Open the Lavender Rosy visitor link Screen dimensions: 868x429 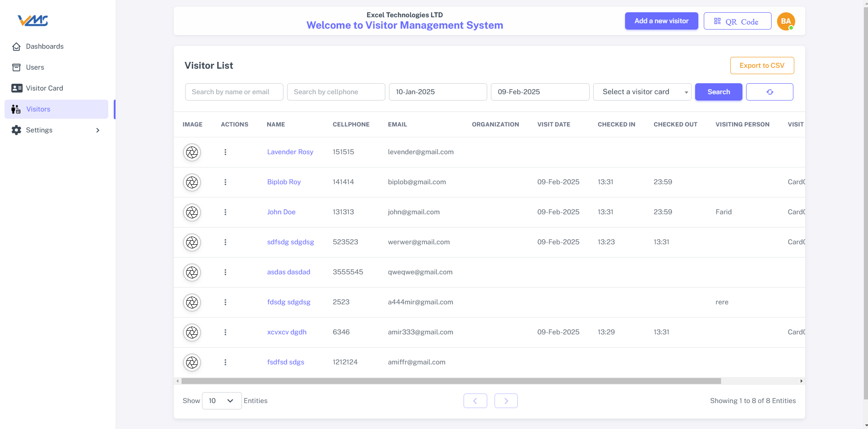[x=290, y=152]
